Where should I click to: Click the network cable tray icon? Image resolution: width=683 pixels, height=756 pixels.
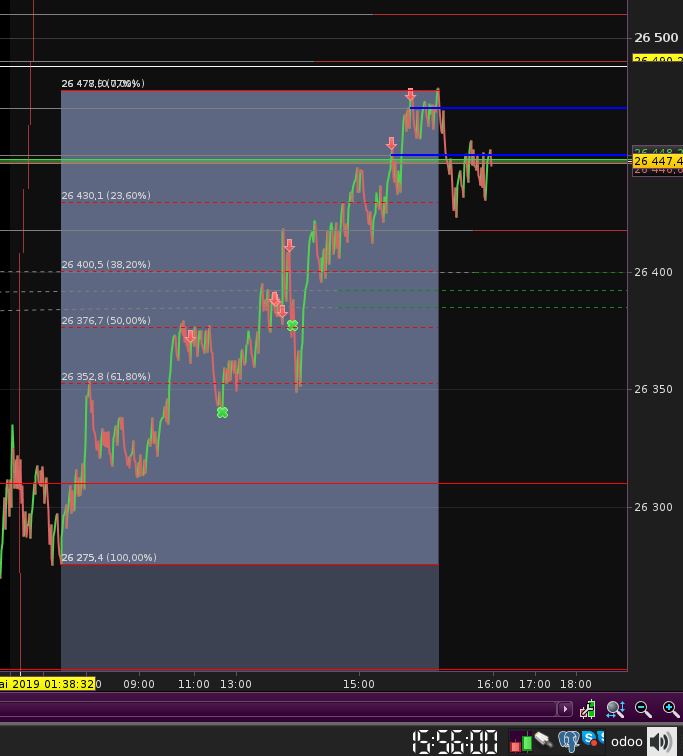pyautogui.click(x=544, y=740)
